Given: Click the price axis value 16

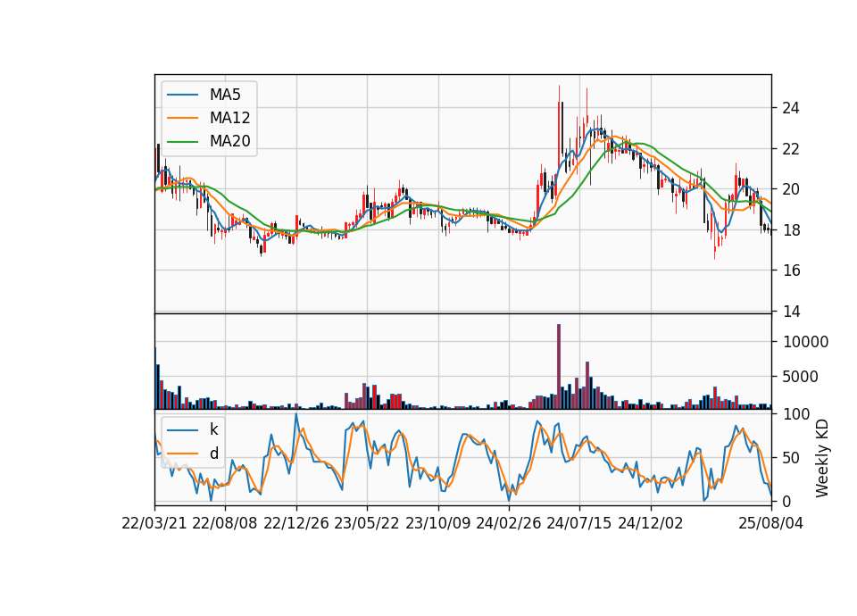Looking at the screenshot, I should pos(791,271).
